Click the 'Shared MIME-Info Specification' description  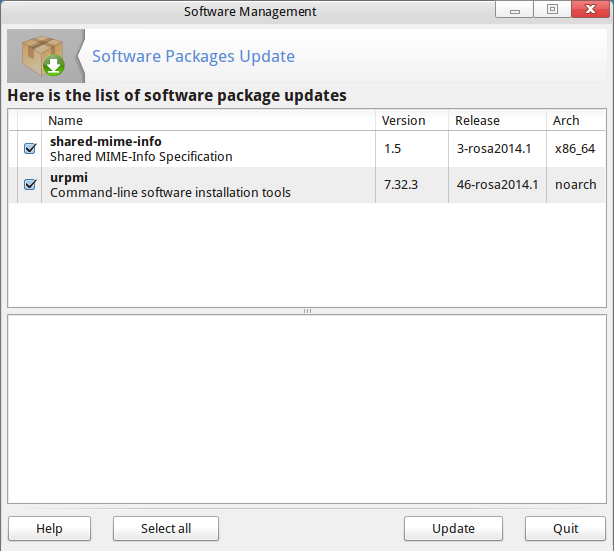point(141,156)
